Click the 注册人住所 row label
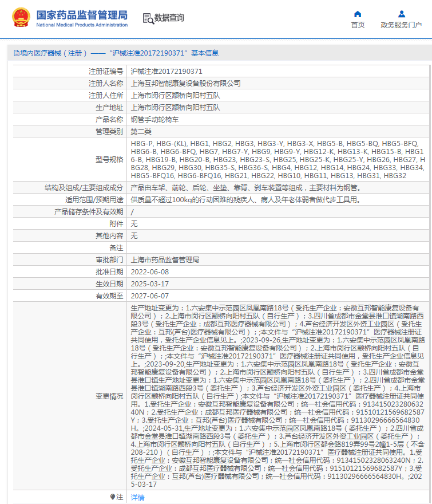Viewport: 432px width, 504px height. click(x=106, y=96)
